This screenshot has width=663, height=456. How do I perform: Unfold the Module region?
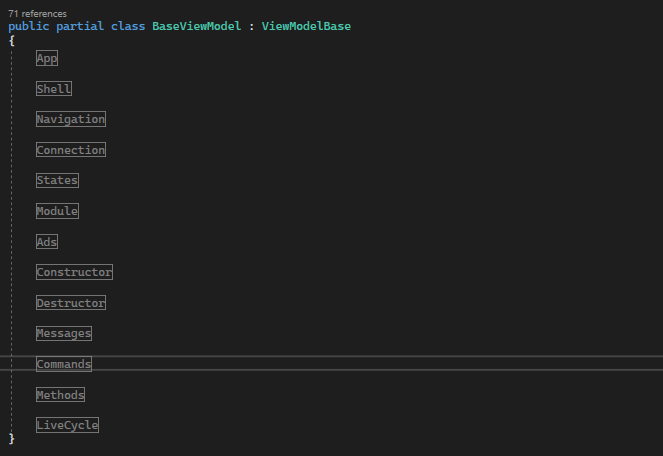point(57,211)
